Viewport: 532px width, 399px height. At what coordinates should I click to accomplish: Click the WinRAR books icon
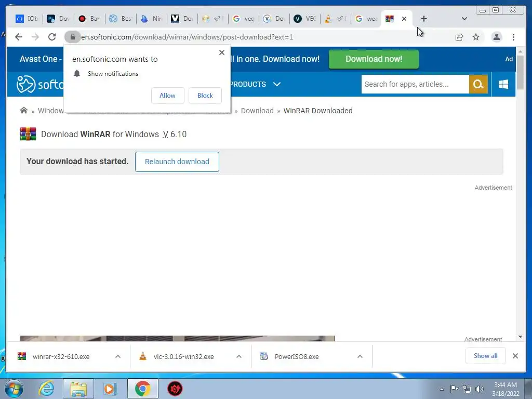click(28, 134)
